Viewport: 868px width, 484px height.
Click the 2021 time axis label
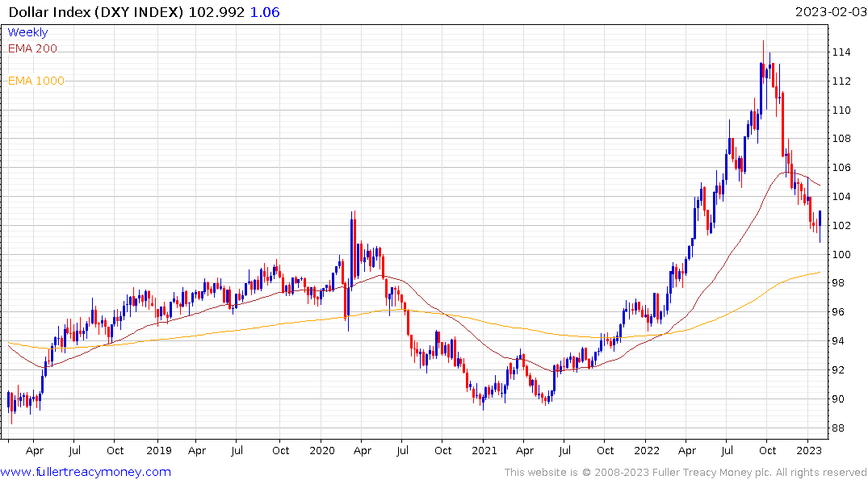tap(484, 450)
